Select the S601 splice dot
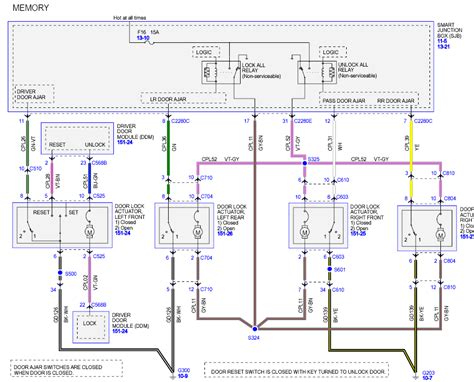 (x=330, y=269)
